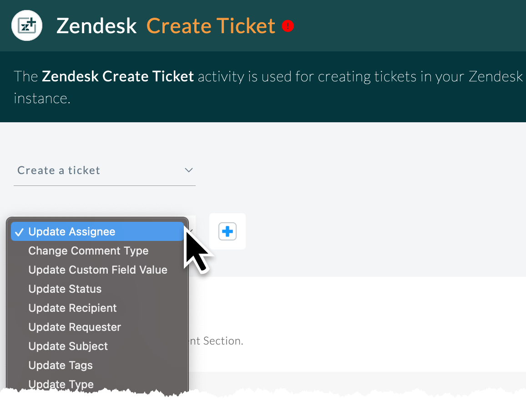Click the bolded Zendesk Create Ticket description text

117,76
